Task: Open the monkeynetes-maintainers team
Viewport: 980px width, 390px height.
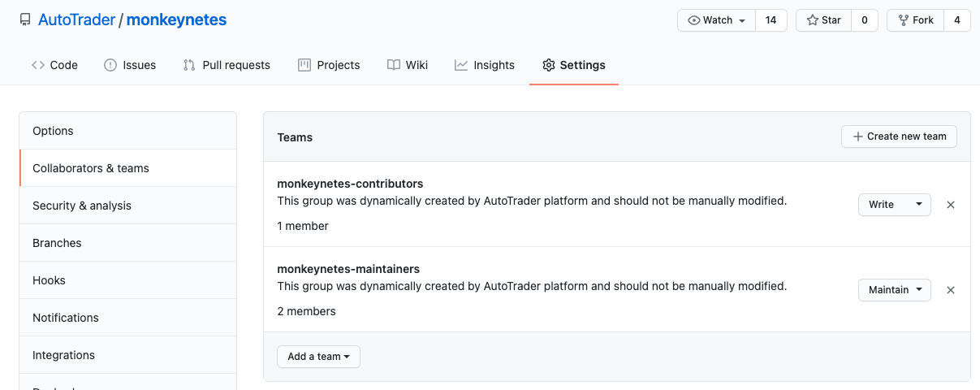Action: (348, 269)
